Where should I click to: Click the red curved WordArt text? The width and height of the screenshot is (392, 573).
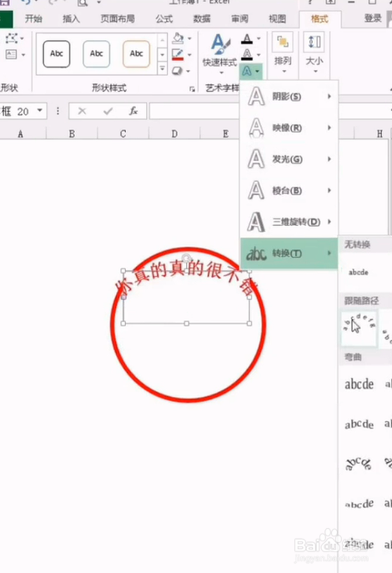(x=187, y=278)
